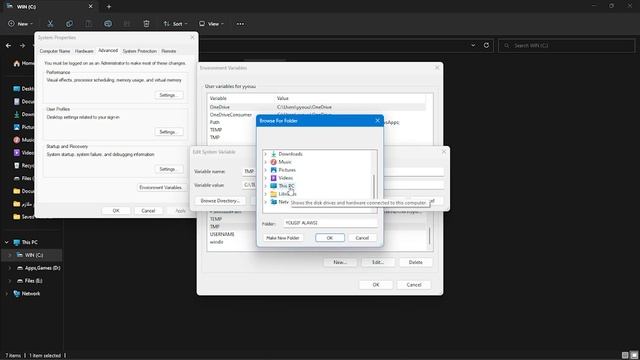Image resolution: width=640 pixels, height=360 pixels.
Task: Select Libraries in Browse For Folder tree
Action: [x=287, y=194]
